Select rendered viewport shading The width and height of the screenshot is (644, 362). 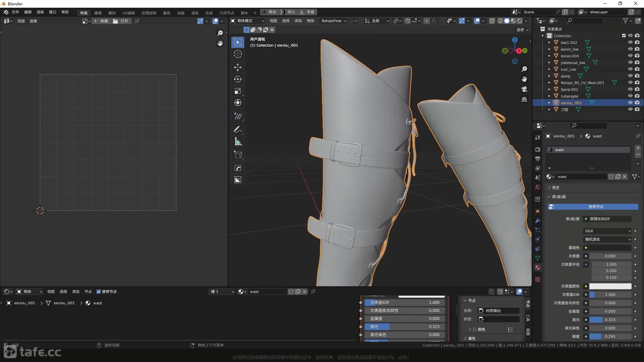coord(520,21)
